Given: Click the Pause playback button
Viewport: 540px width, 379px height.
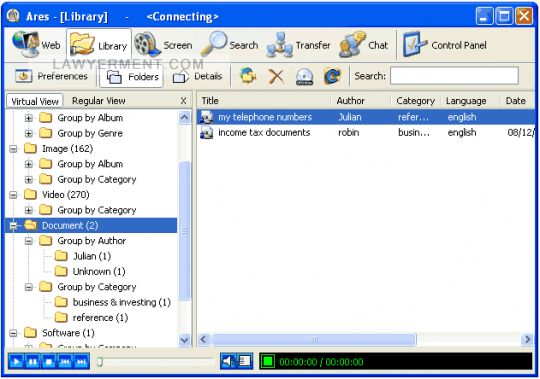Looking at the screenshot, I should pos(32,362).
